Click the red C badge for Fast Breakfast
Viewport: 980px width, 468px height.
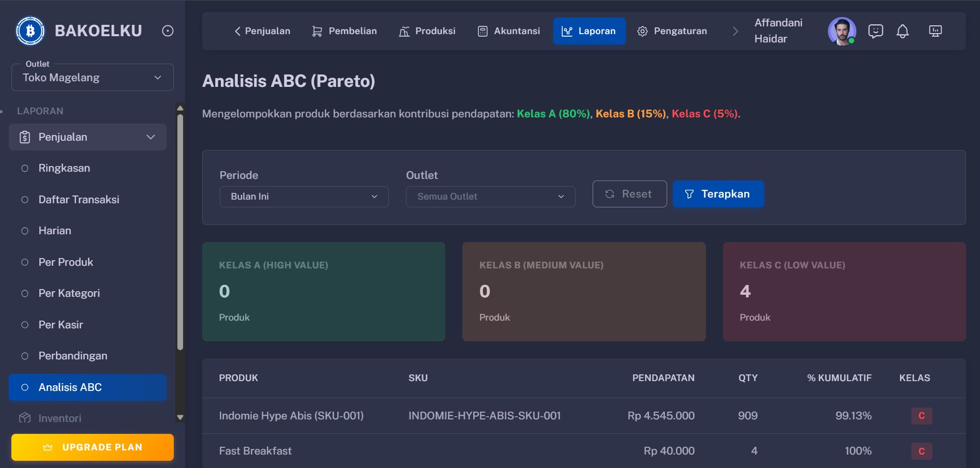point(922,451)
